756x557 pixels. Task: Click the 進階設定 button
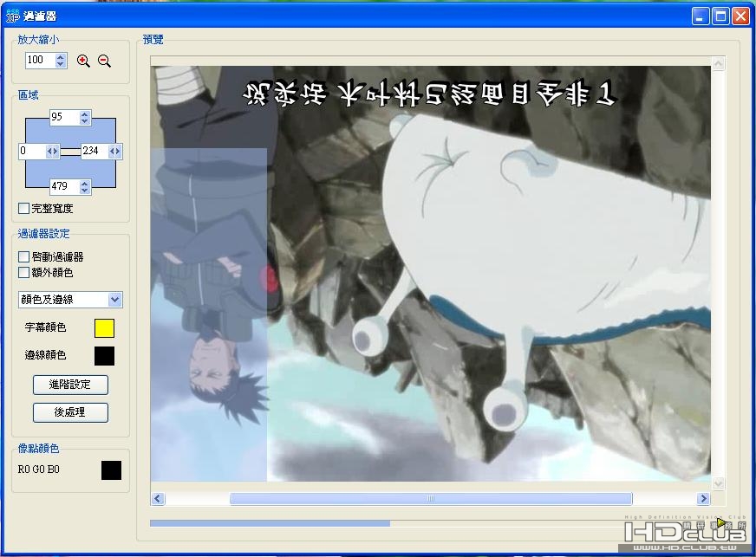[70, 385]
